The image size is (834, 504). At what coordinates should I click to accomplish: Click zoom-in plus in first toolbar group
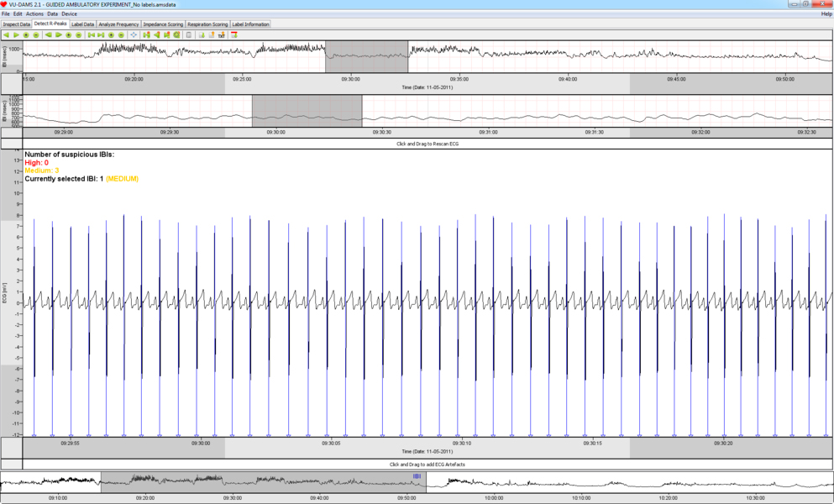click(x=26, y=35)
